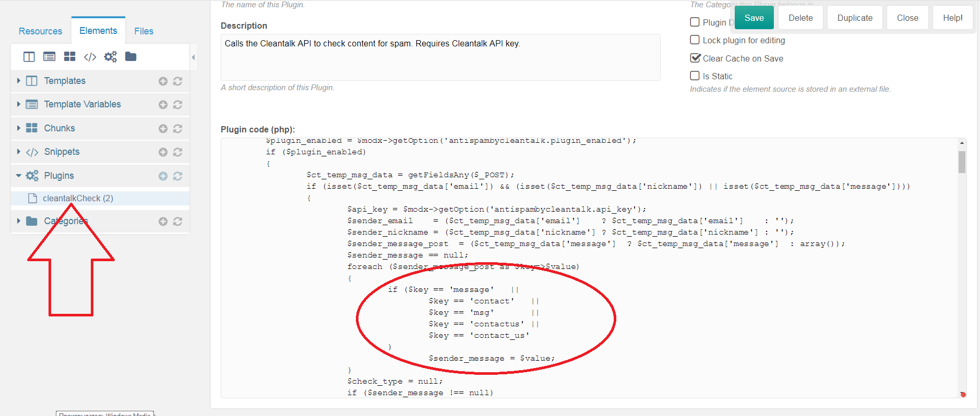Refresh the Template Variables node
This screenshot has height=416, width=980.
tap(177, 105)
